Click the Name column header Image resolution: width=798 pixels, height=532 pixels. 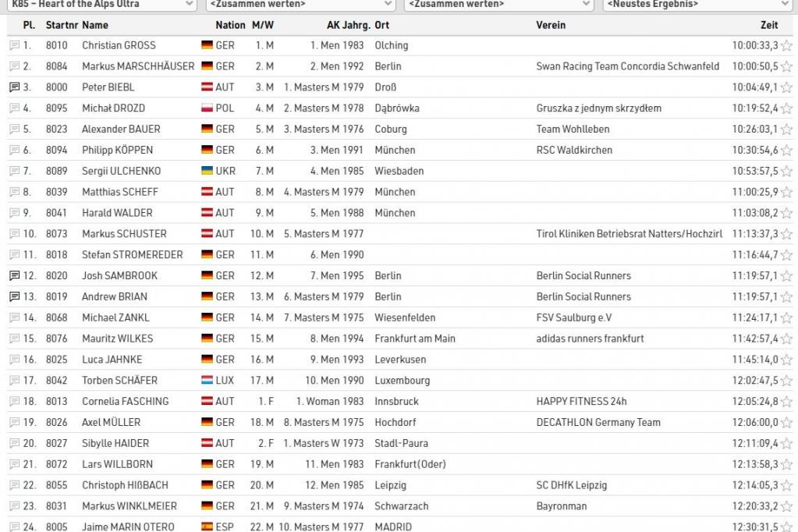point(95,25)
